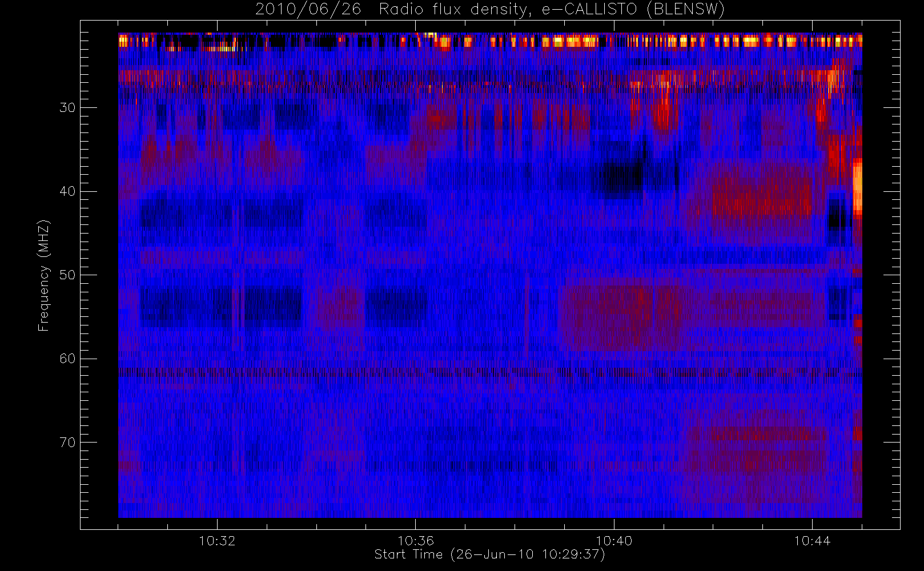This screenshot has height=571, width=924.
Task: Click the 10:36 time tick label
Action: (416, 541)
